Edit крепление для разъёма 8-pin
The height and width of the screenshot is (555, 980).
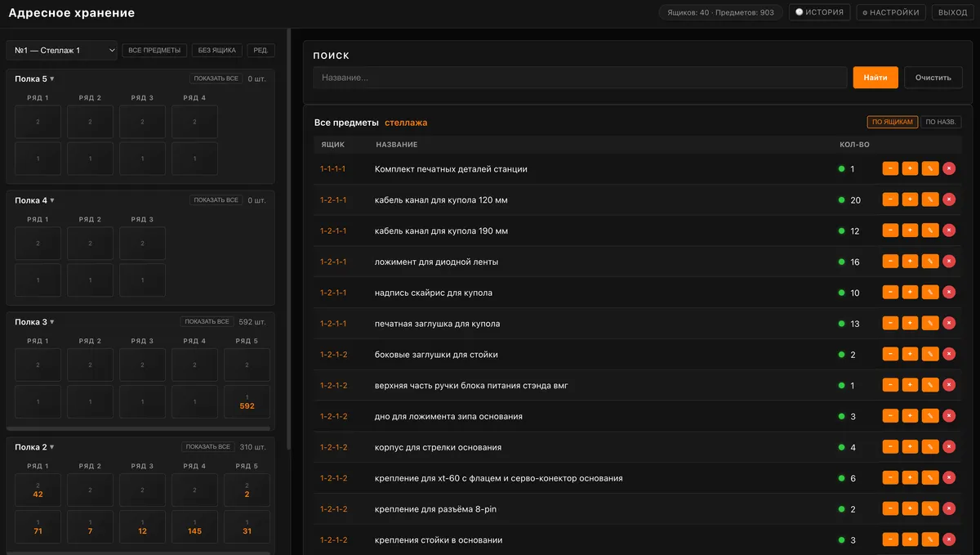[930, 508]
